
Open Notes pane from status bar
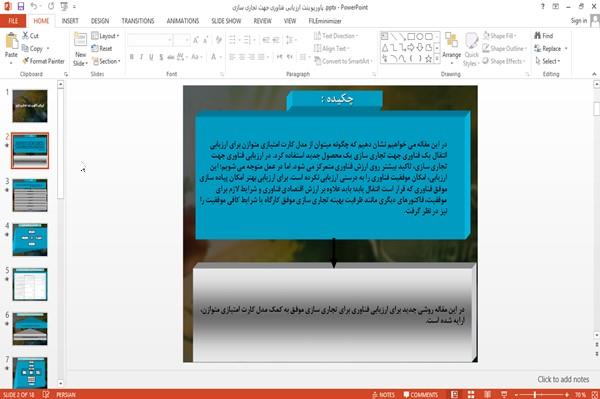click(383, 394)
